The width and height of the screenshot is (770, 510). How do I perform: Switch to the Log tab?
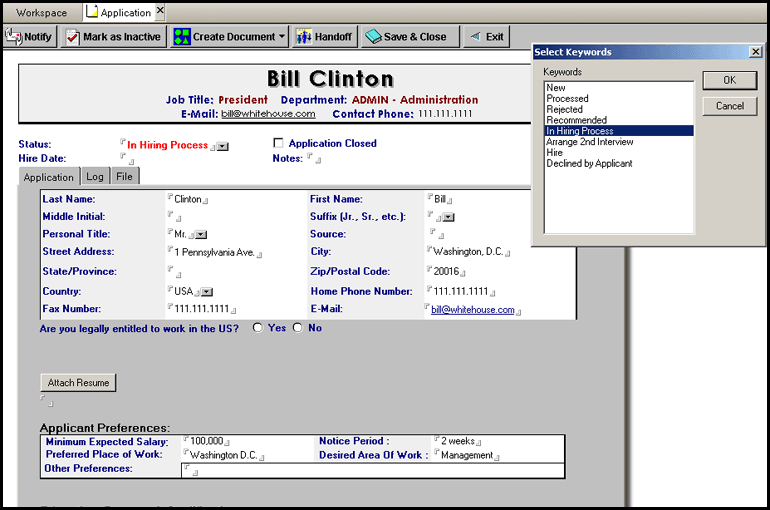pyautogui.click(x=95, y=177)
